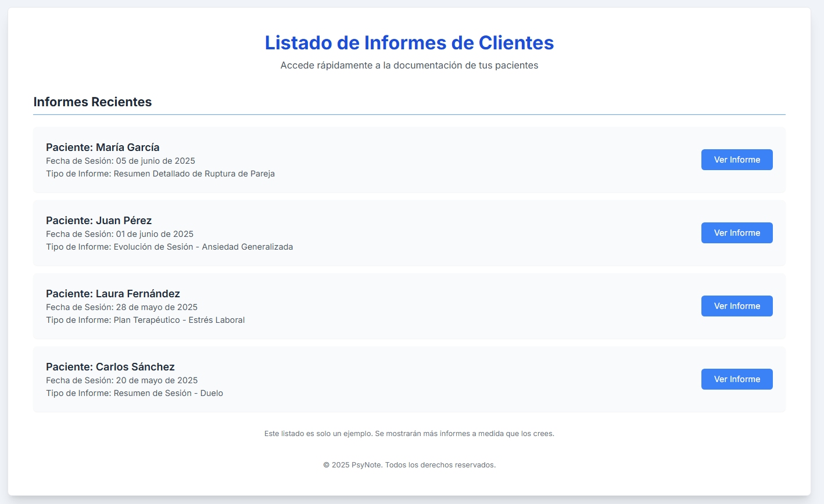Select the patient name Laura Fernández

(113, 293)
